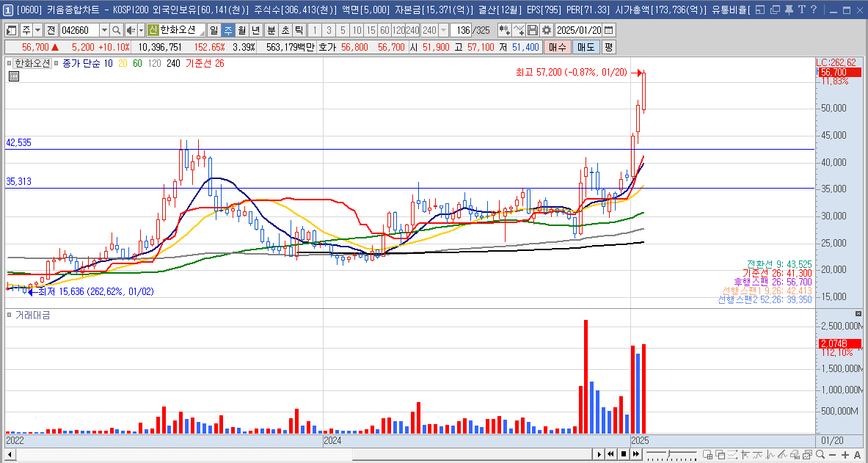
Task: Click the duplicate window icon in title bar
Action: point(774,10)
